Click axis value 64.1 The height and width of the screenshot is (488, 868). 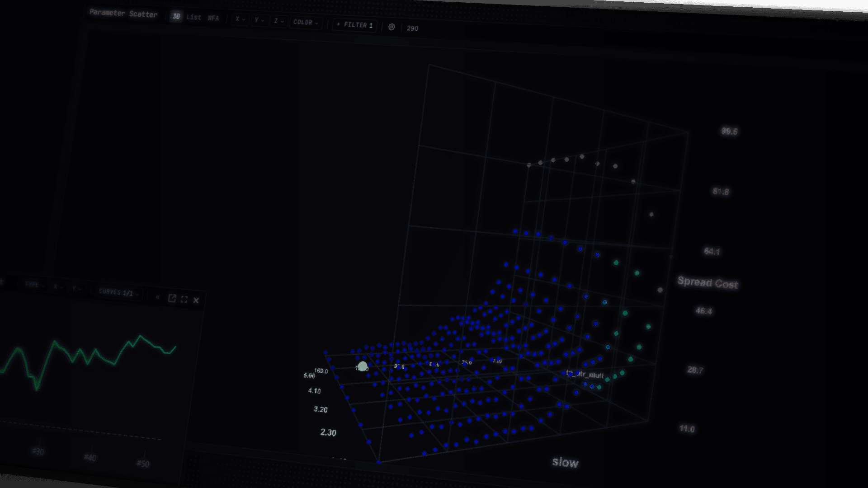tap(712, 251)
